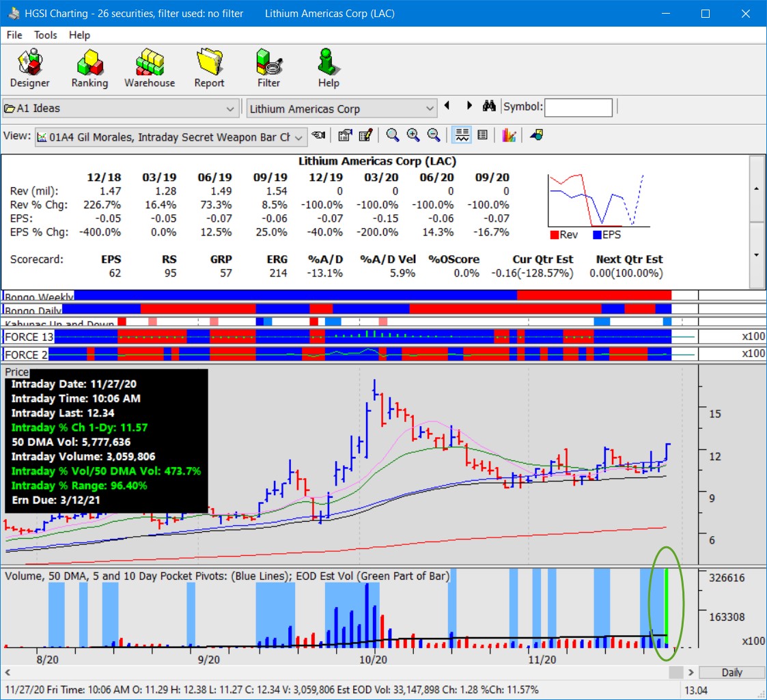Viewport: 767px width, 700px height.
Task: Switch to the list view icon
Action: tap(482, 135)
